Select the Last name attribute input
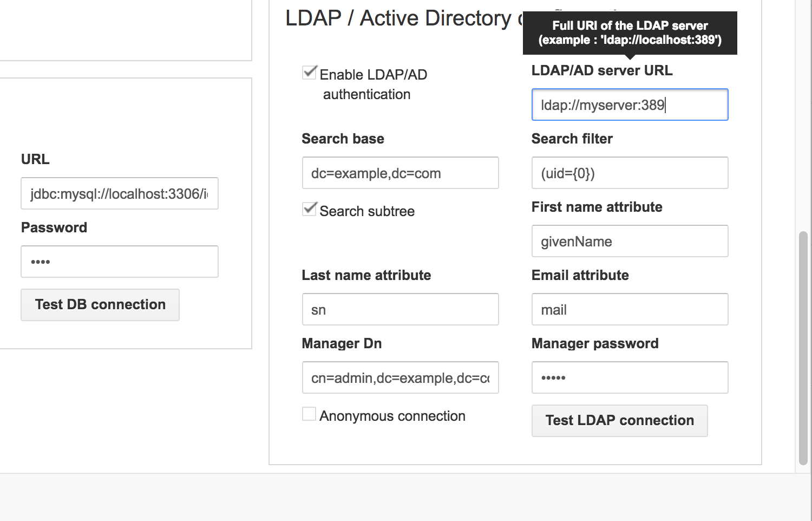This screenshot has width=812, height=521. tap(400, 309)
